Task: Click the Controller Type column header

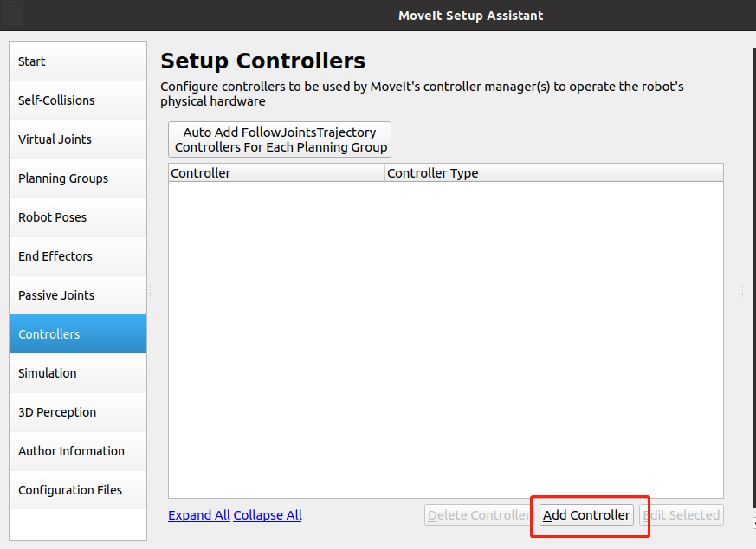Action: (x=552, y=173)
